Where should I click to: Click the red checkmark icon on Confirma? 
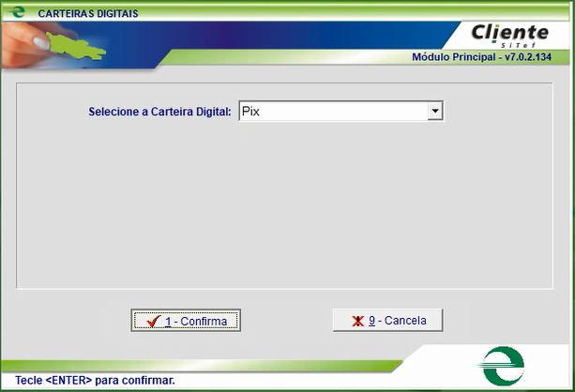[152, 322]
